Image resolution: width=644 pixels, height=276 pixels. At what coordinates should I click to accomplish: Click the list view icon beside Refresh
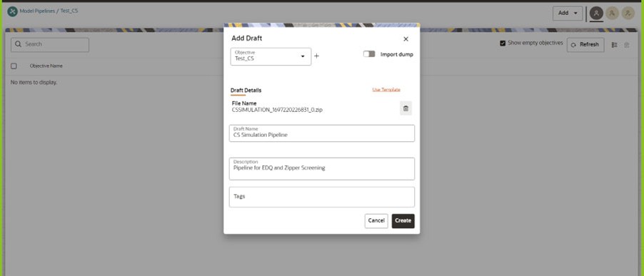(x=615, y=45)
